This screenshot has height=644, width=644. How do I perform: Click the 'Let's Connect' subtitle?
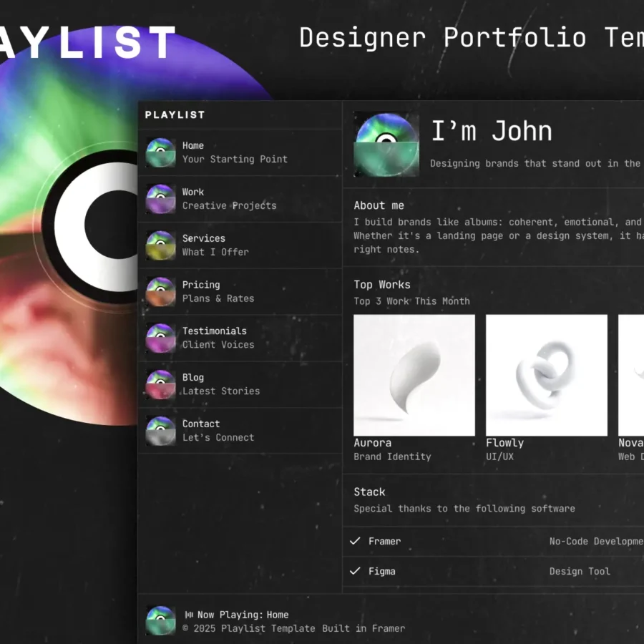click(x=218, y=437)
